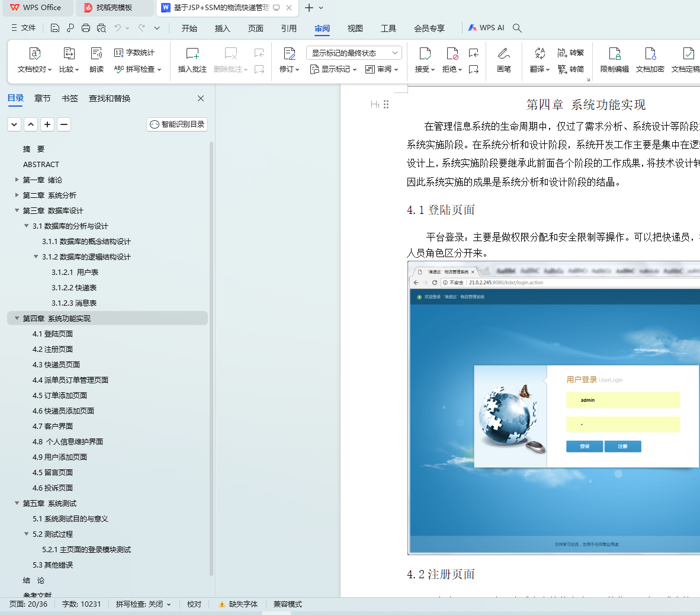
Task: Open the quick access toolbar more dropdown
Action: click(x=157, y=28)
